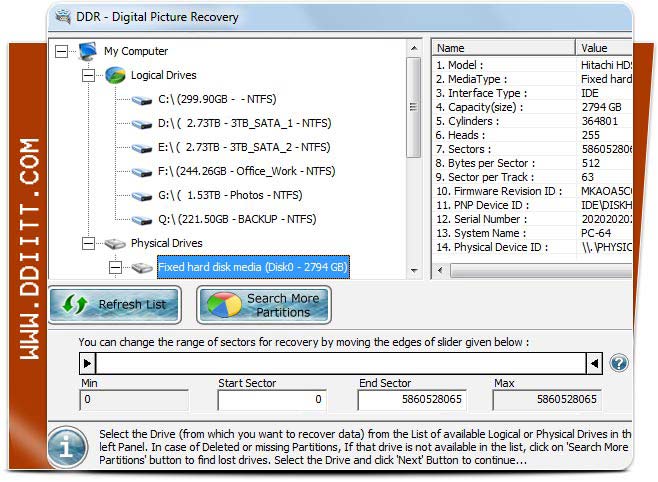Click the '2. MediaType :' row

point(533,79)
